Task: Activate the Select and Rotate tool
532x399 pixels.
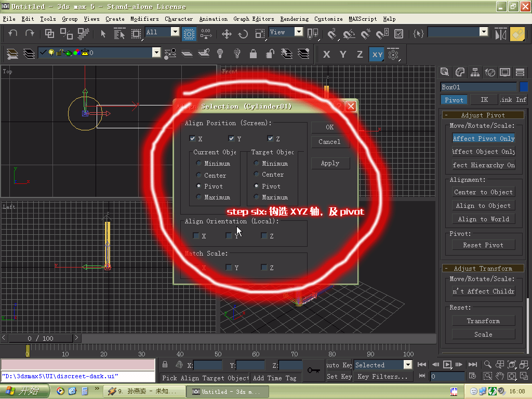Action: click(243, 34)
